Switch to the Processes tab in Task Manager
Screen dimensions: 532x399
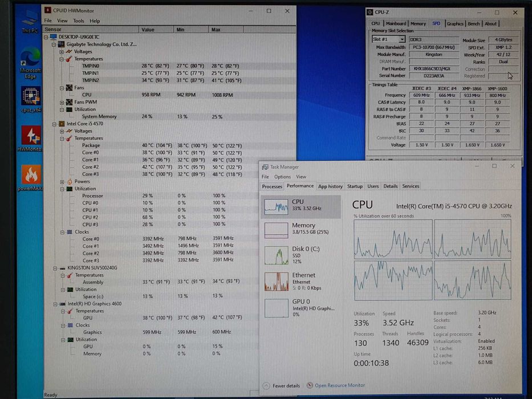(x=272, y=186)
